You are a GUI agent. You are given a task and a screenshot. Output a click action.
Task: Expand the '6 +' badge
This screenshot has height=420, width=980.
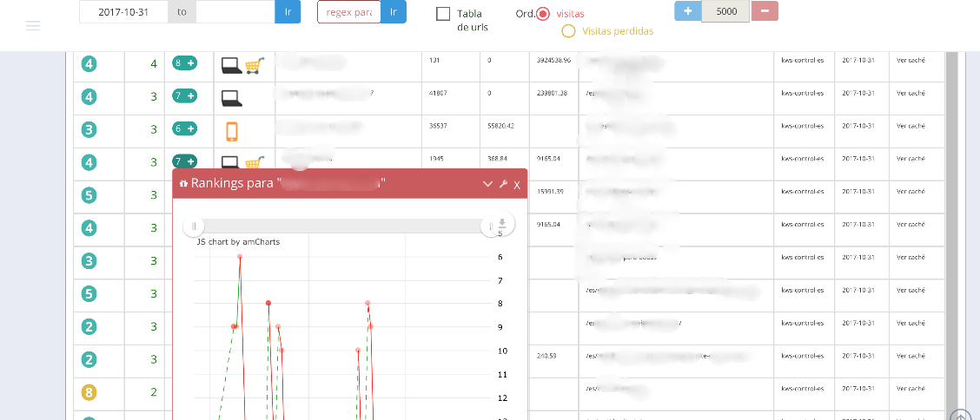click(x=184, y=128)
